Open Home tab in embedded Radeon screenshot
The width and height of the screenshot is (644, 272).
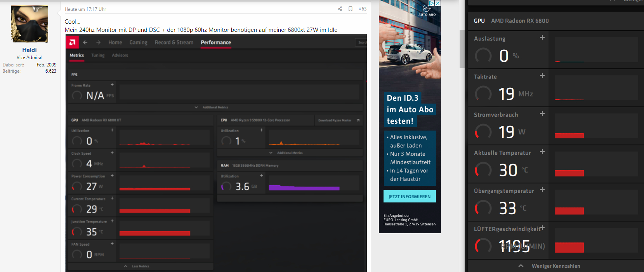(x=115, y=42)
